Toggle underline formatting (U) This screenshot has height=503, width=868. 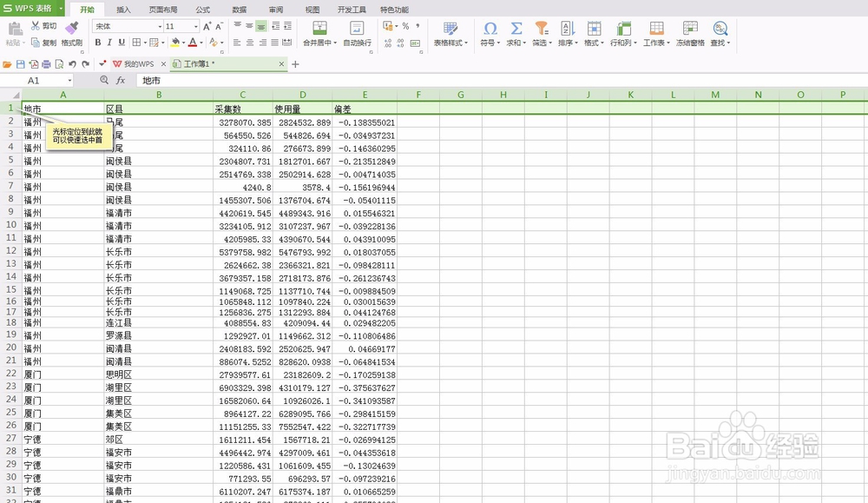(x=122, y=42)
